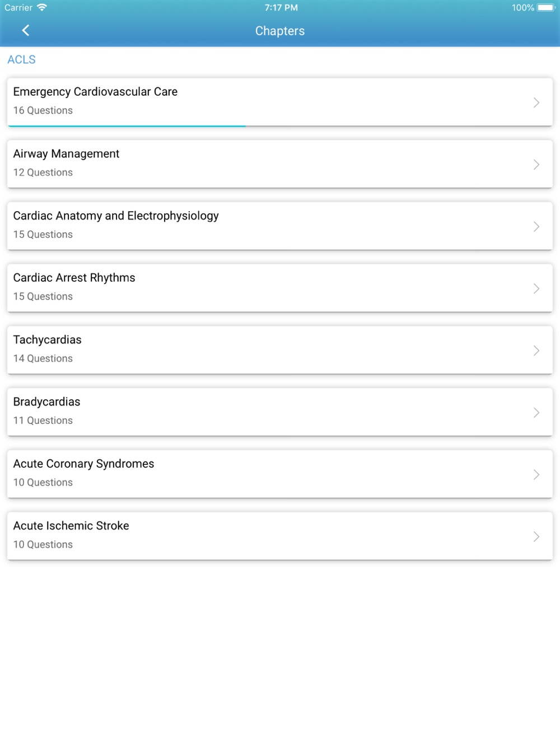
Task: Tap the back arrow in header
Action: coord(25,30)
